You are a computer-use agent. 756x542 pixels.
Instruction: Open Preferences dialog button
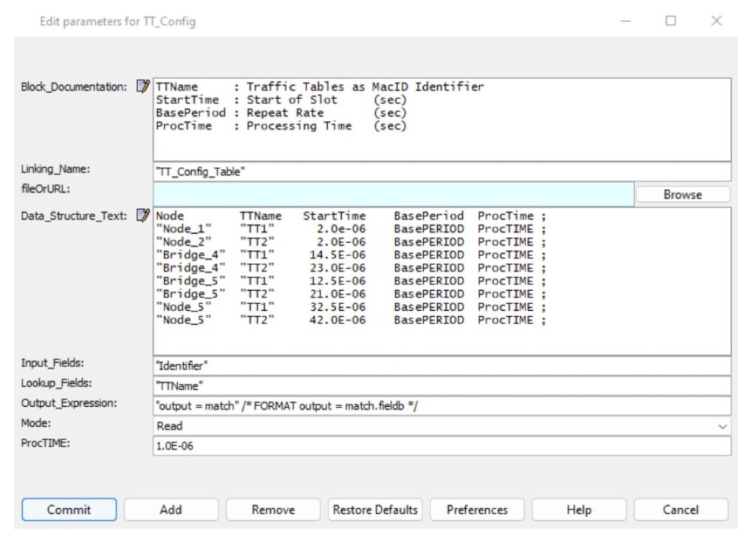click(477, 510)
